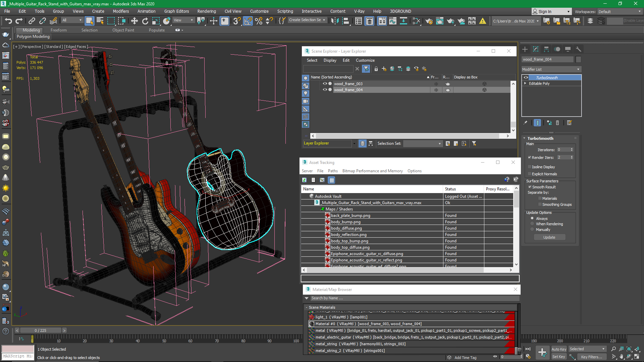Open the Workspaces Default dropdown
The image size is (644, 362).
[x=620, y=12]
